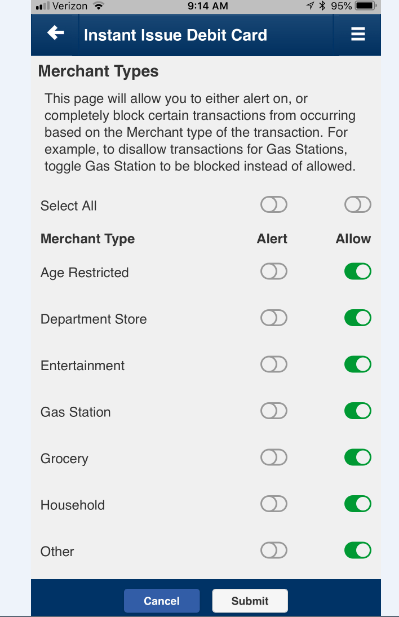The height and width of the screenshot is (617, 399).
Task: Disable Allow for Other merchant type
Action: [x=358, y=550]
